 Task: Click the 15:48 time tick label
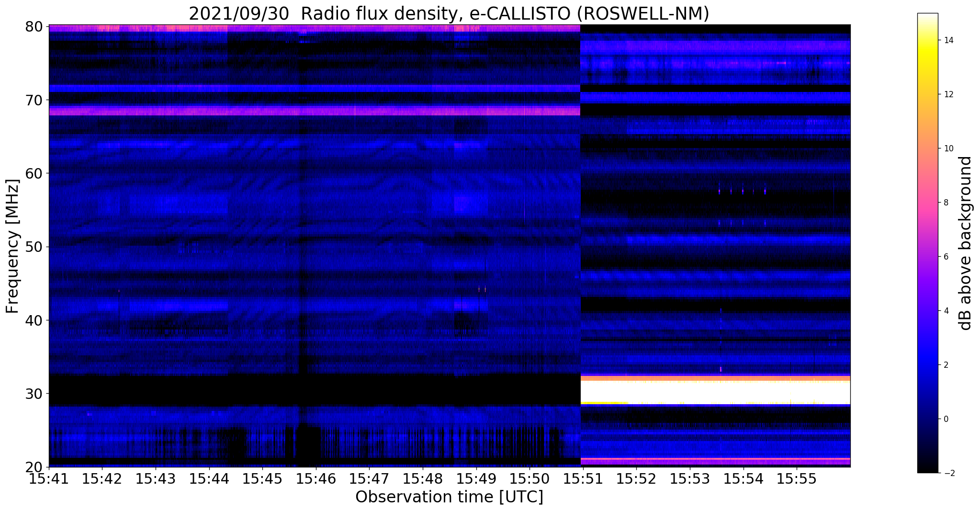coord(422,479)
